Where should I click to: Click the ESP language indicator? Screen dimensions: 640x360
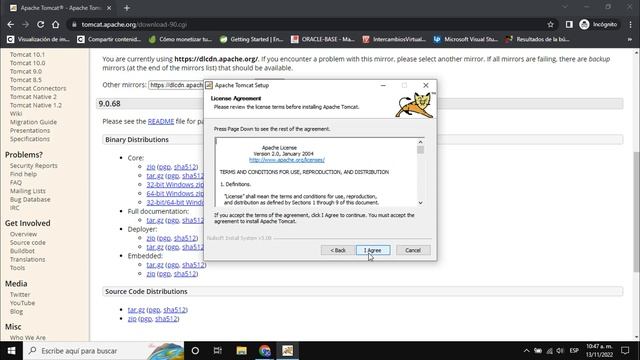[x=574, y=351]
